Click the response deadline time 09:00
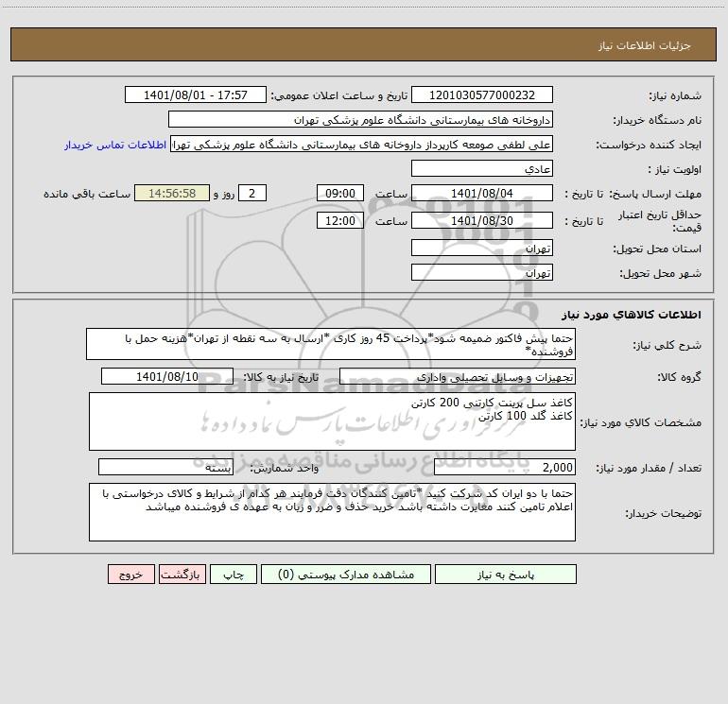Image resolution: width=728 pixels, height=704 pixels. point(339,193)
